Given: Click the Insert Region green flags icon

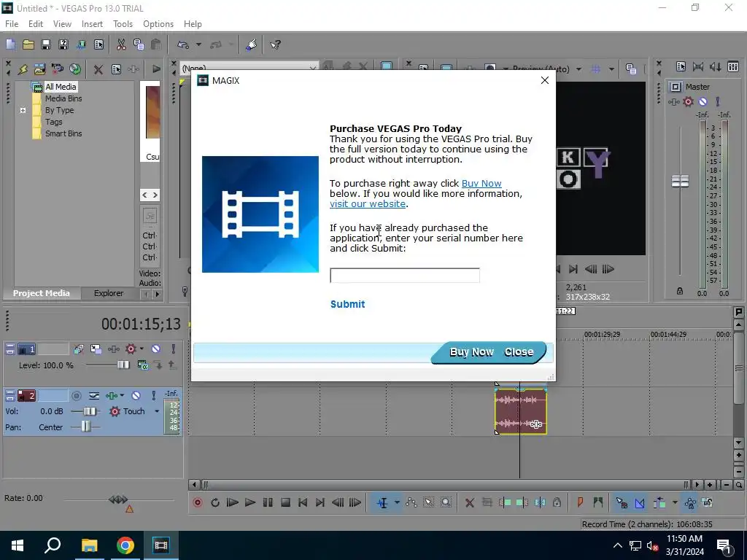Looking at the screenshot, I should click(598, 502).
